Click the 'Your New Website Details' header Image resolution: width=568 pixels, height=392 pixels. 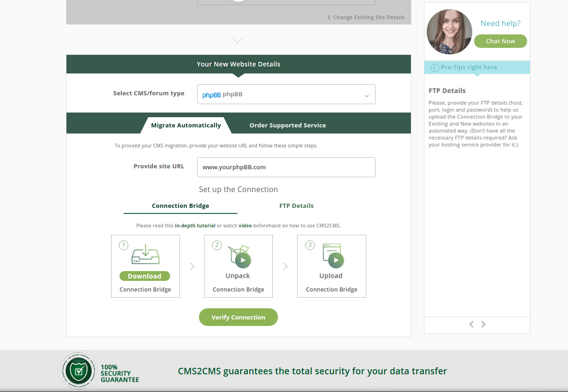coord(238,64)
